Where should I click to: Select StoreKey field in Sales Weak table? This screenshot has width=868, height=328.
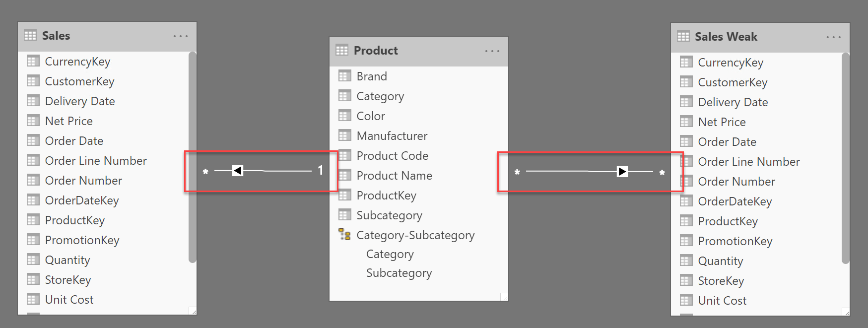721,281
